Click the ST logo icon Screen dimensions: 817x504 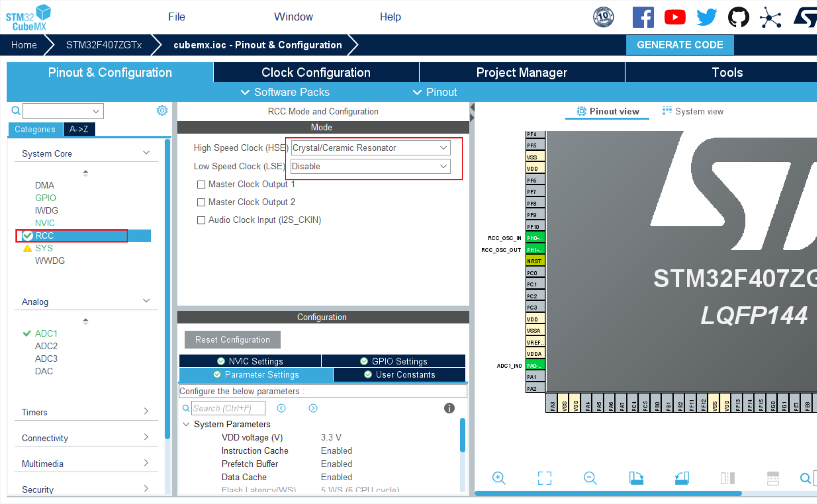tap(805, 18)
